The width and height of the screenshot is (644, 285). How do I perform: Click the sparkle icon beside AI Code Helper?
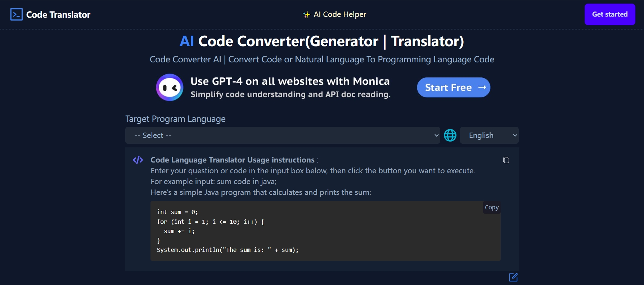306,15
